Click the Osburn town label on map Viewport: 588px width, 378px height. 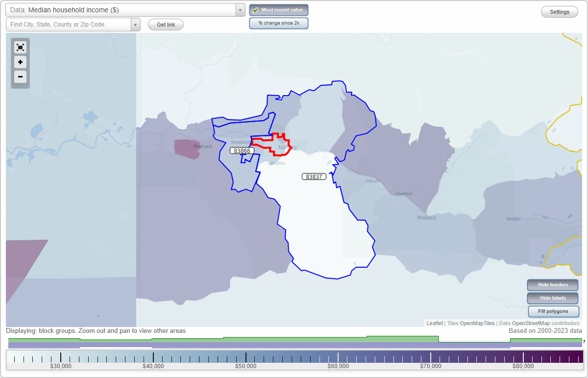[x=372, y=181]
